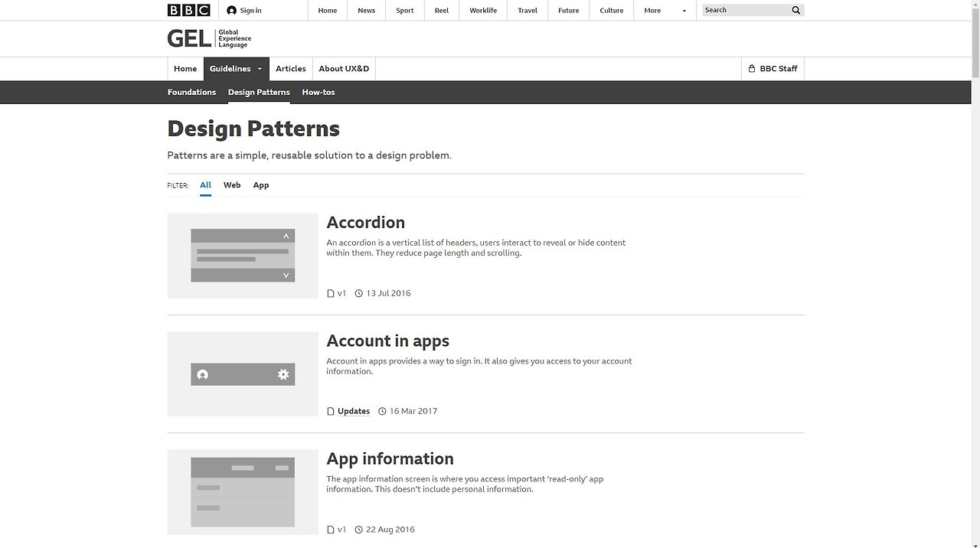
Task: Filter patterns by All
Action: (x=205, y=185)
